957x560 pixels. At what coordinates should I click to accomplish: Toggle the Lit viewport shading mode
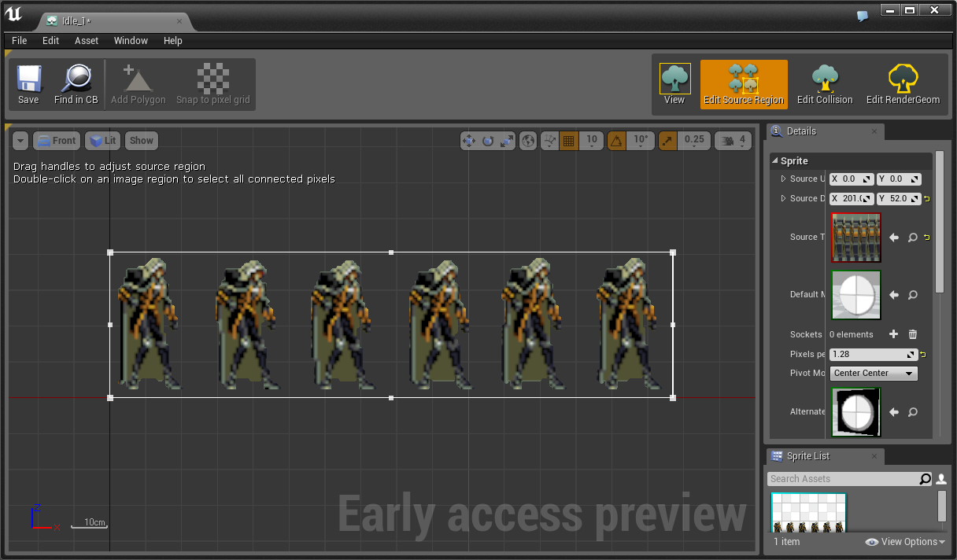click(102, 140)
